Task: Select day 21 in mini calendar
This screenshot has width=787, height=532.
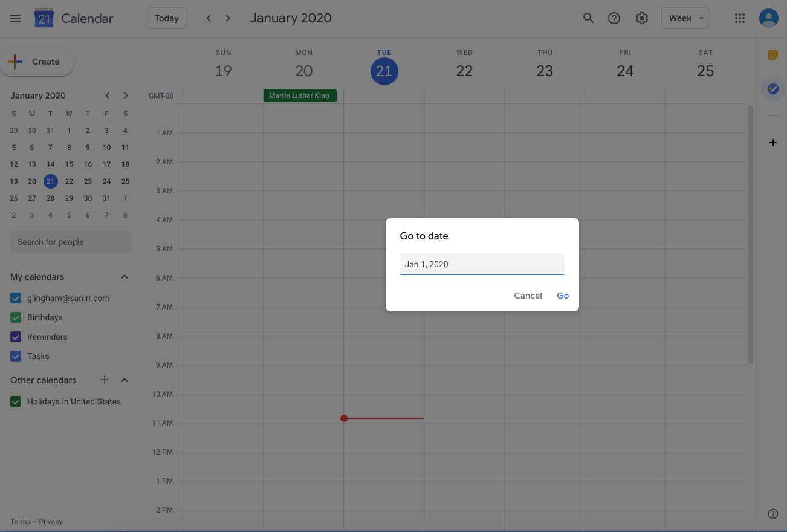Action: point(51,181)
